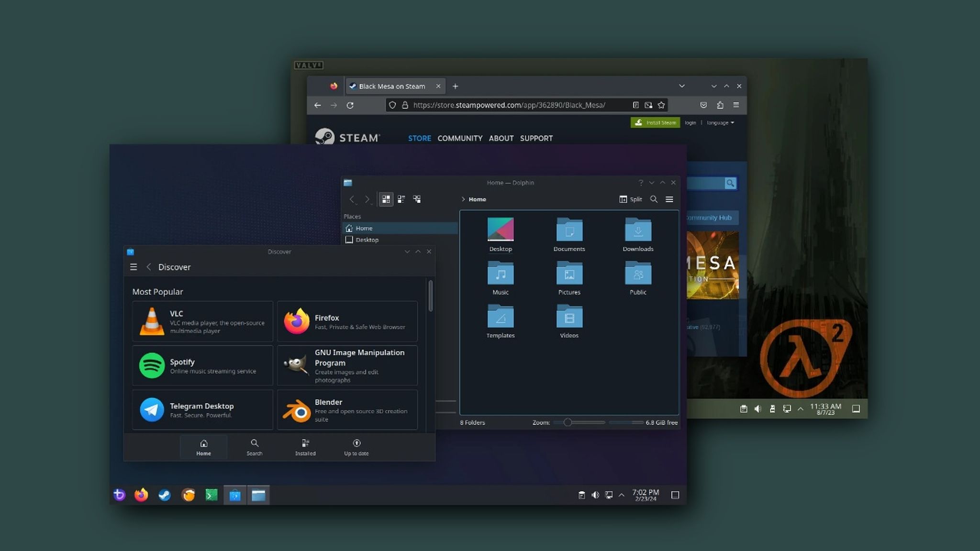Click the Install Steam button
This screenshot has height=551, width=980.
pyautogui.click(x=655, y=122)
